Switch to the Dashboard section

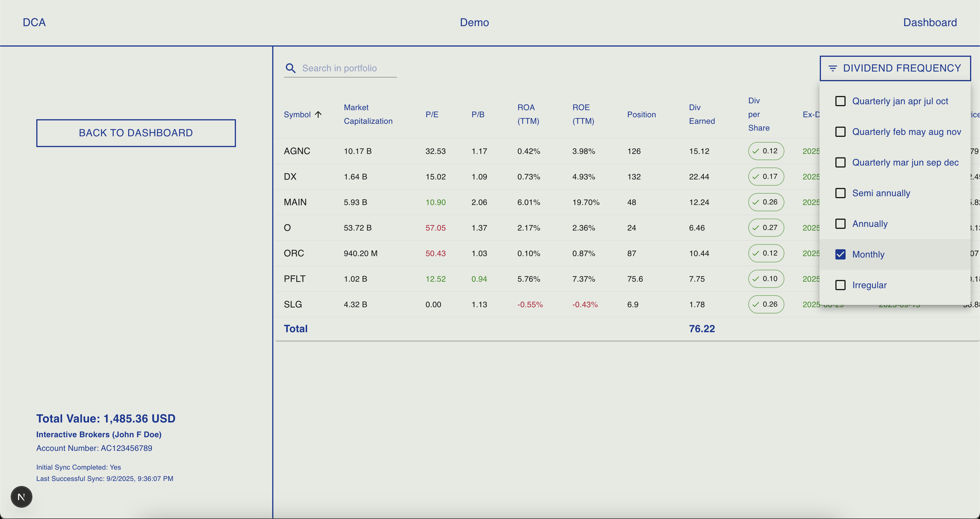coord(930,22)
